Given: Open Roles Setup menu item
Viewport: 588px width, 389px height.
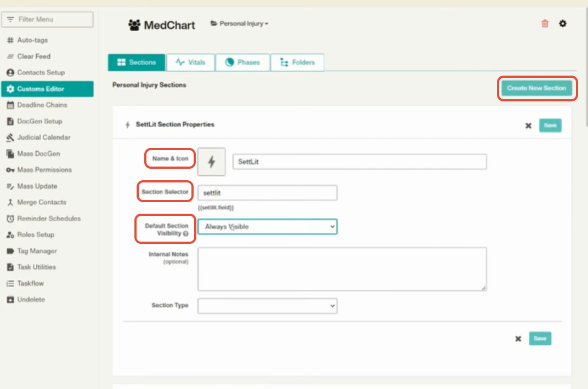Looking at the screenshot, I should click(47, 234).
